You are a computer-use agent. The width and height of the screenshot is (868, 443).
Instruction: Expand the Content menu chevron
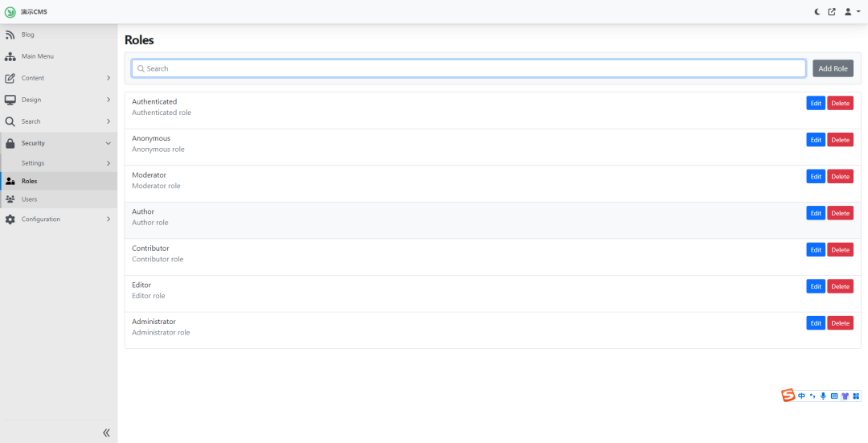point(108,78)
